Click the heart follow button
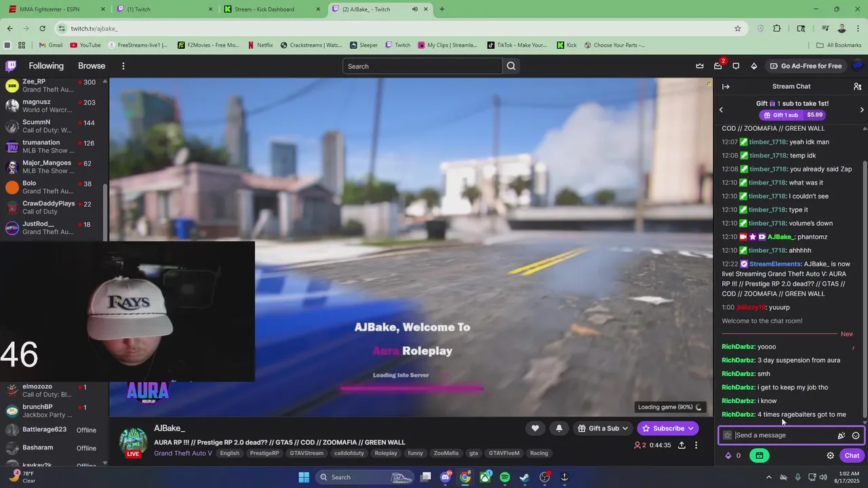868x488 pixels. click(x=535, y=428)
